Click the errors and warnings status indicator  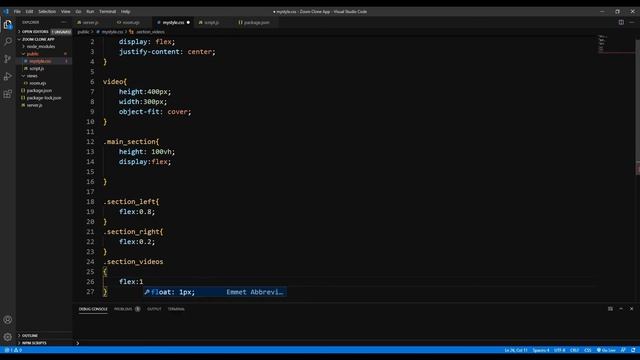pyautogui.click(x=13, y=350)
